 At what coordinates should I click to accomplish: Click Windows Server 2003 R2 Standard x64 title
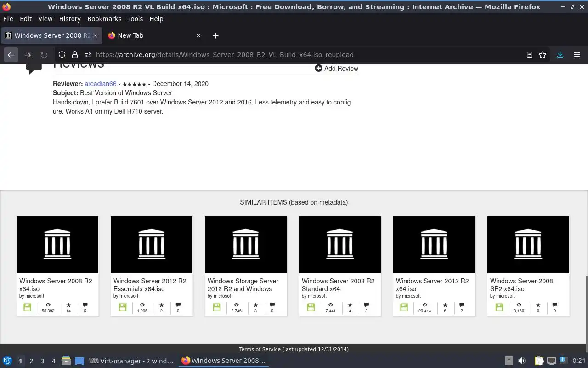[x=338, y=285]
